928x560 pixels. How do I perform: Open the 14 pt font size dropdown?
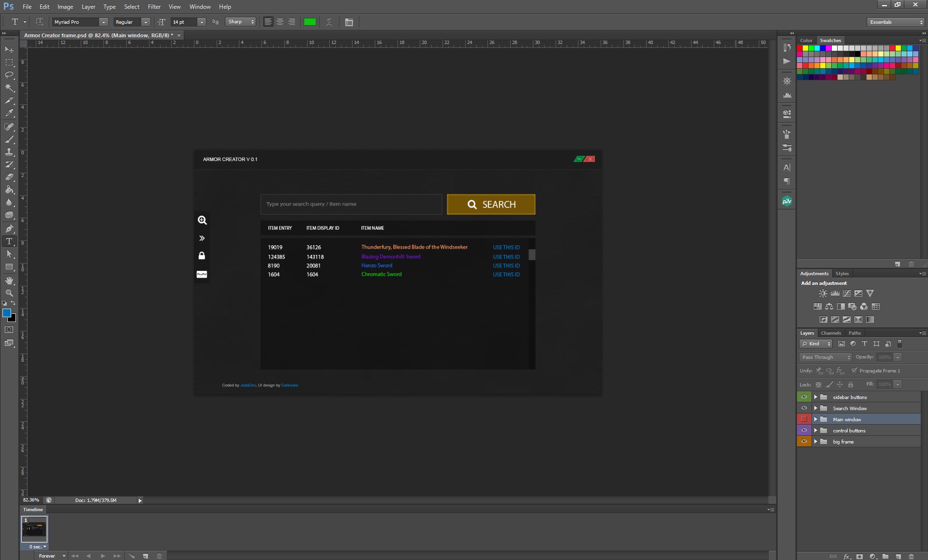[202, 22]
